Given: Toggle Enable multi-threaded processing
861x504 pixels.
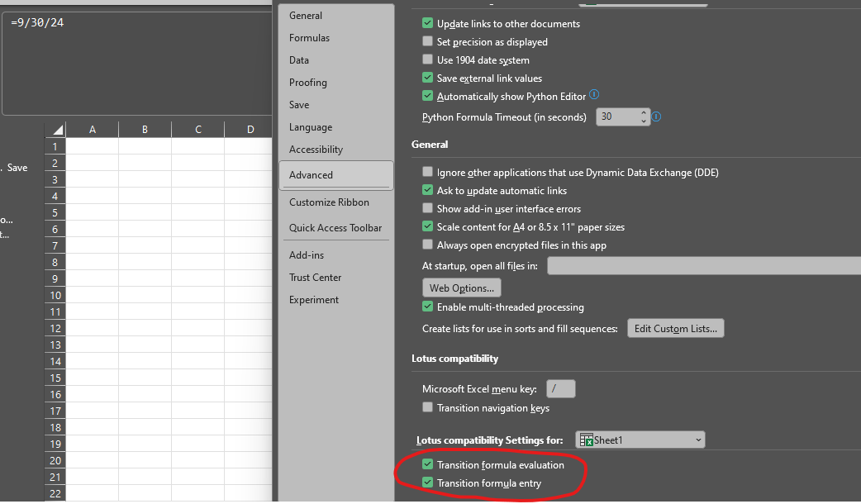Looking at the screenshot, I should [x=427, y=307].
